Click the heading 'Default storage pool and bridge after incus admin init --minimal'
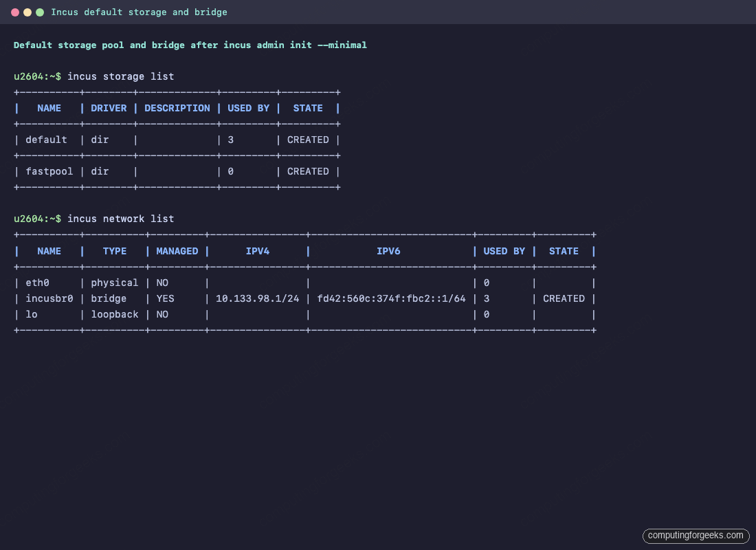 190,45
